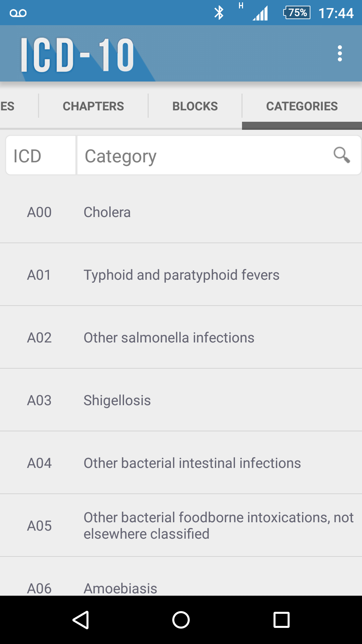This screenshot has height=644, width=362.
Task: Open the recent apps square button
Action: point(282,620)
